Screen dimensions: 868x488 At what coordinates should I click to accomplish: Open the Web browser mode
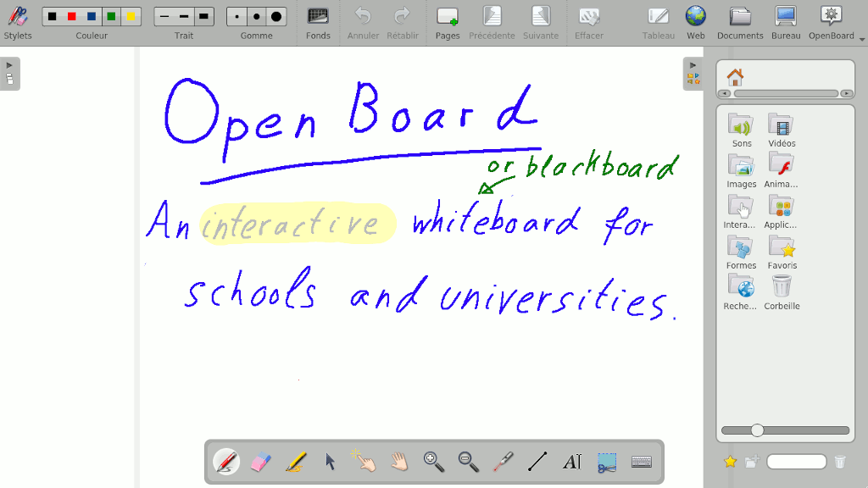pyautogui.click(x=696, y=22)
